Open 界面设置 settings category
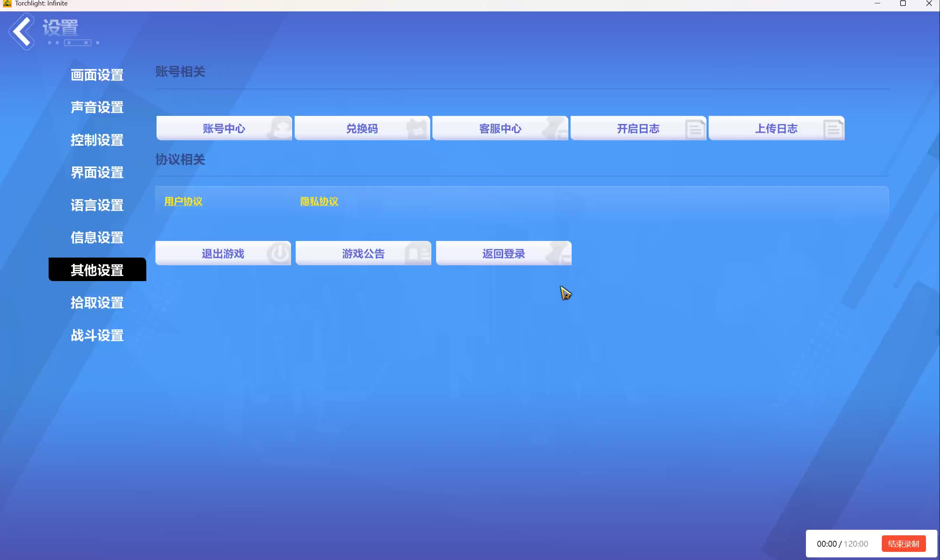The image size is (940, 560). pos(97,173)
